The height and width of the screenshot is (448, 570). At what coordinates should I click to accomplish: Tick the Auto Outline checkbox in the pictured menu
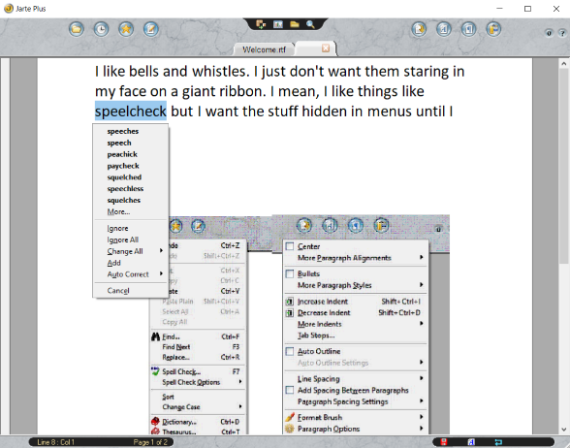click(x=290, y=351)
